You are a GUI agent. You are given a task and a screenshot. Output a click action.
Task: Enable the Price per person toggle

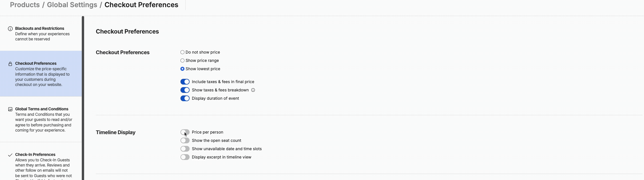pyautogui.click(x=185, y=132)
